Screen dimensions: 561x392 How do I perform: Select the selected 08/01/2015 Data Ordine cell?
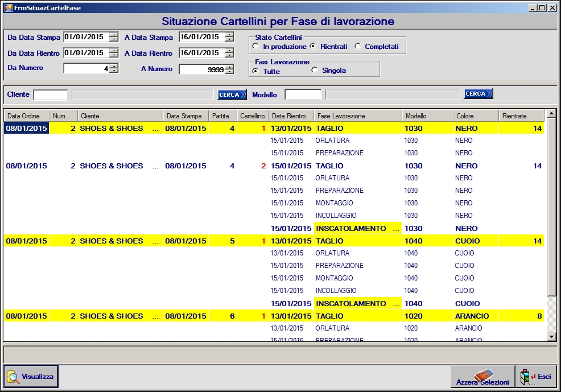click(x=27, y=129)
